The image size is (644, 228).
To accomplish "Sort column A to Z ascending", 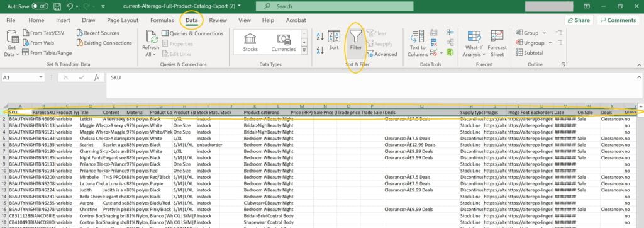I will (x=320, y=36).
